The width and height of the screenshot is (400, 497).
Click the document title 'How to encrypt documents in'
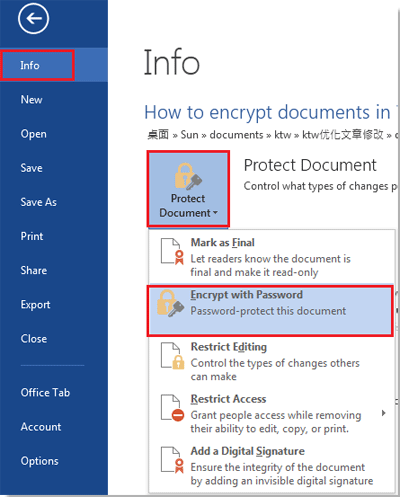click(x=267, y=112)
